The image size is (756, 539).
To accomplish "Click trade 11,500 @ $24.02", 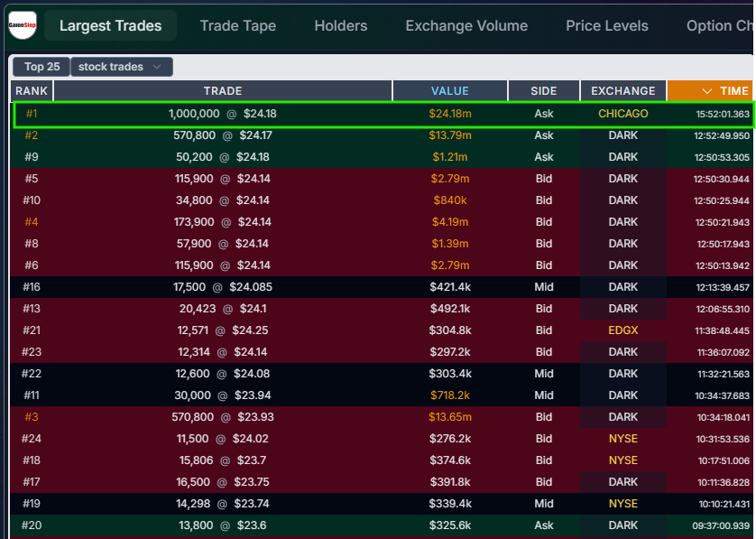I will [222, 439].
